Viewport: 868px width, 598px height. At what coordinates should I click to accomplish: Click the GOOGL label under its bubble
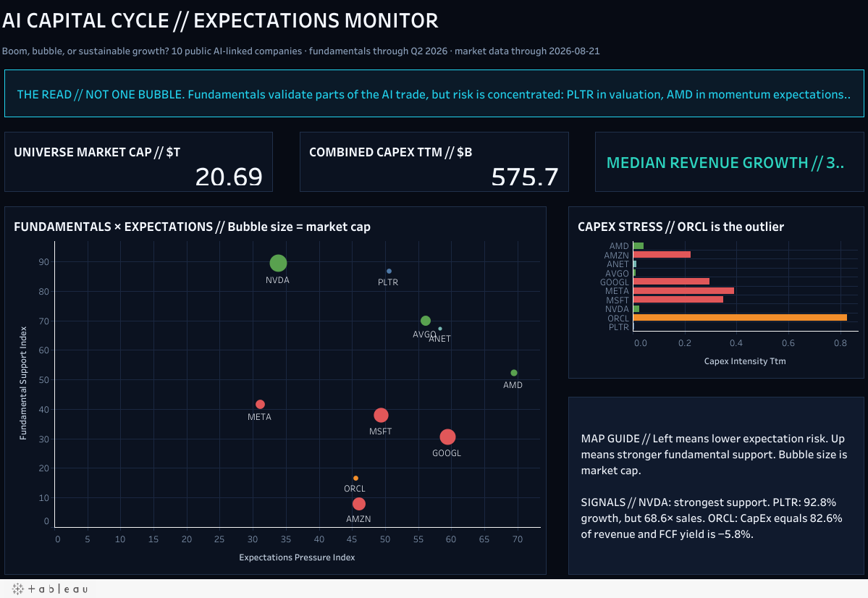447,453
